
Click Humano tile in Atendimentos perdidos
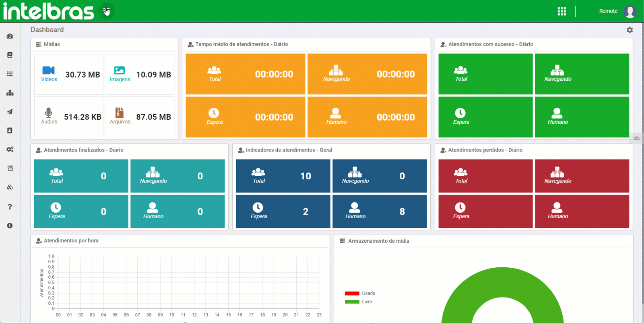coord(582,211)
